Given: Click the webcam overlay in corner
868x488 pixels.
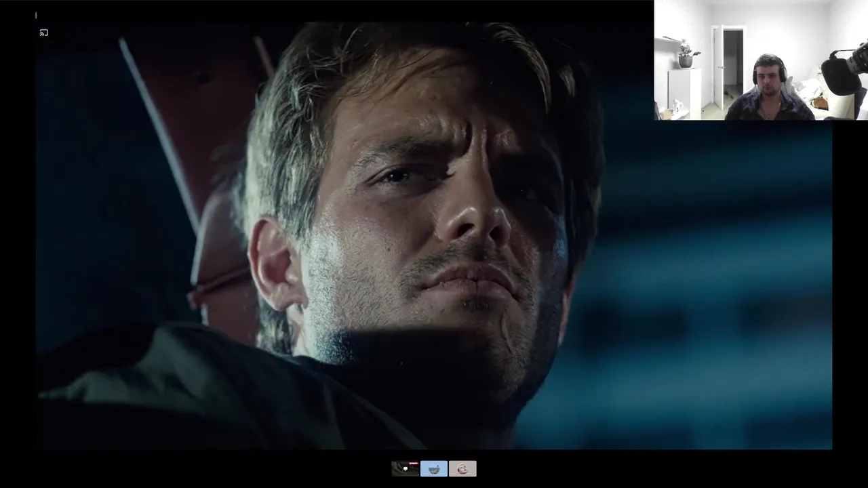Looking at the screenshot, I should (761, 60).
